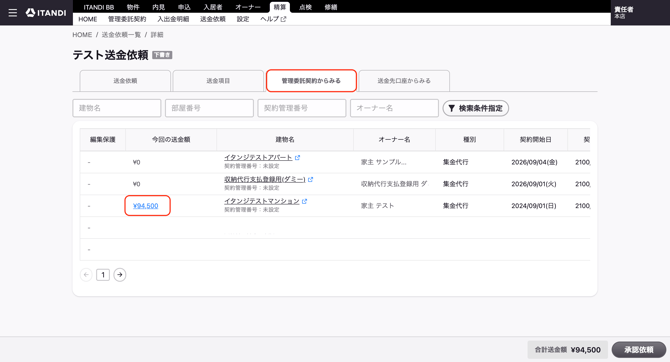The height and width of the screenshot is (362, 670).
Task: Open the イタンジテストマンション building link
Action: pos(262,201)
